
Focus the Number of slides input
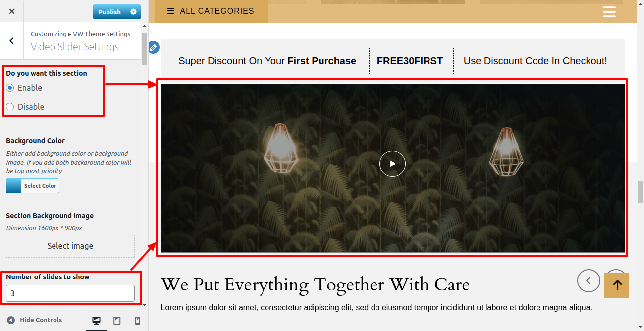point(70,293)
